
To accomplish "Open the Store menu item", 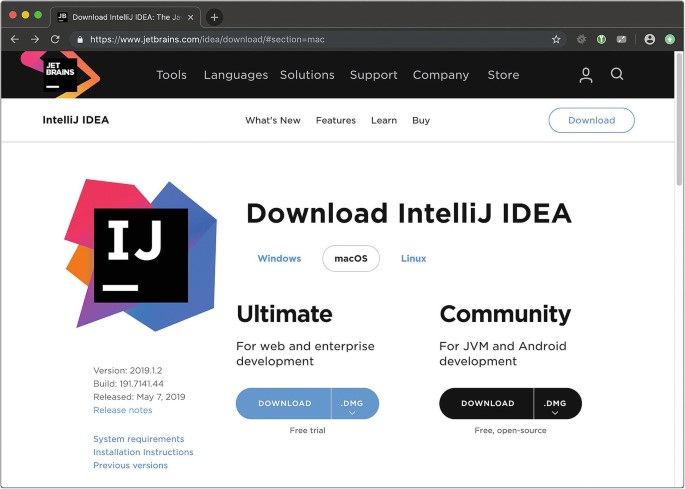I will 503,75.
